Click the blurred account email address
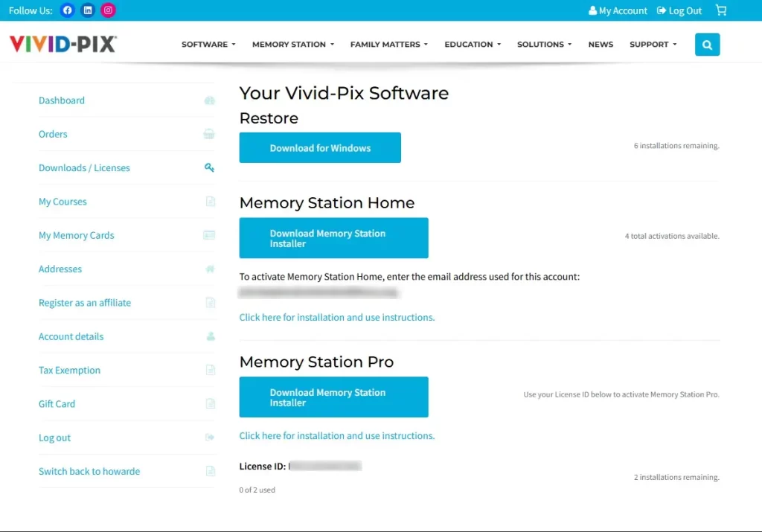The width and height of the screenshot is (762, 532). [318, 292]
